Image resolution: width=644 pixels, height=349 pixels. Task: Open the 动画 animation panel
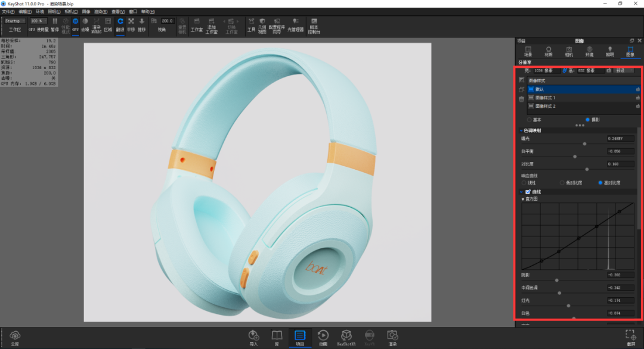coord(323,338)
